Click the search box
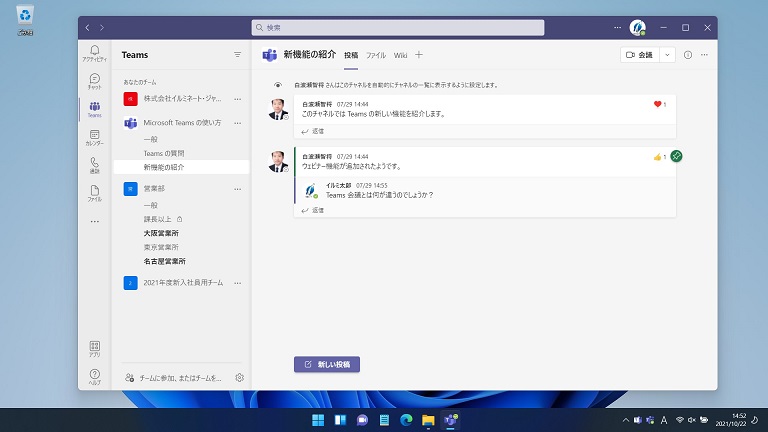Viewport: 768px width, 432px height. 398,27
